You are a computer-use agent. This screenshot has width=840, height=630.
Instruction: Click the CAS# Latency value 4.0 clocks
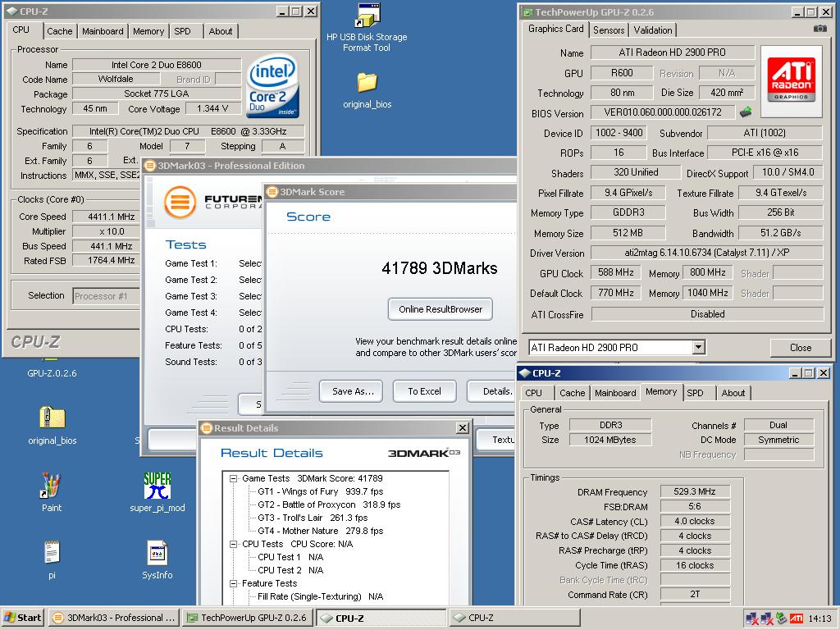(x=695, y=521)
